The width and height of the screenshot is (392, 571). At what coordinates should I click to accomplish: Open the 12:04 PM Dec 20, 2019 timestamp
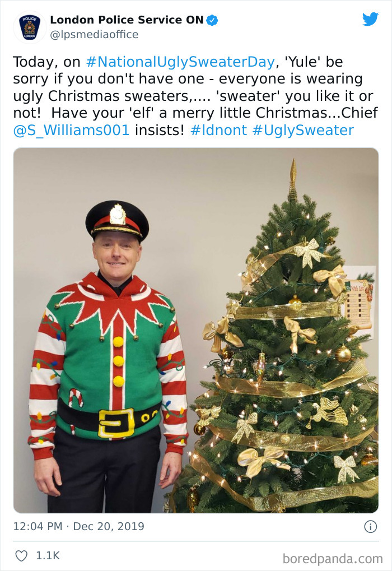pyautogui.click(x=77, y=527)
